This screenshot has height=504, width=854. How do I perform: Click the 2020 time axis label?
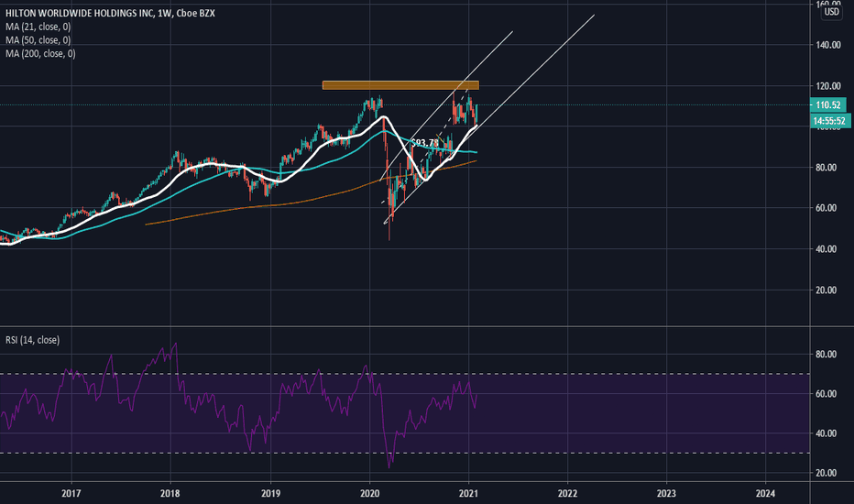[370, 494]
